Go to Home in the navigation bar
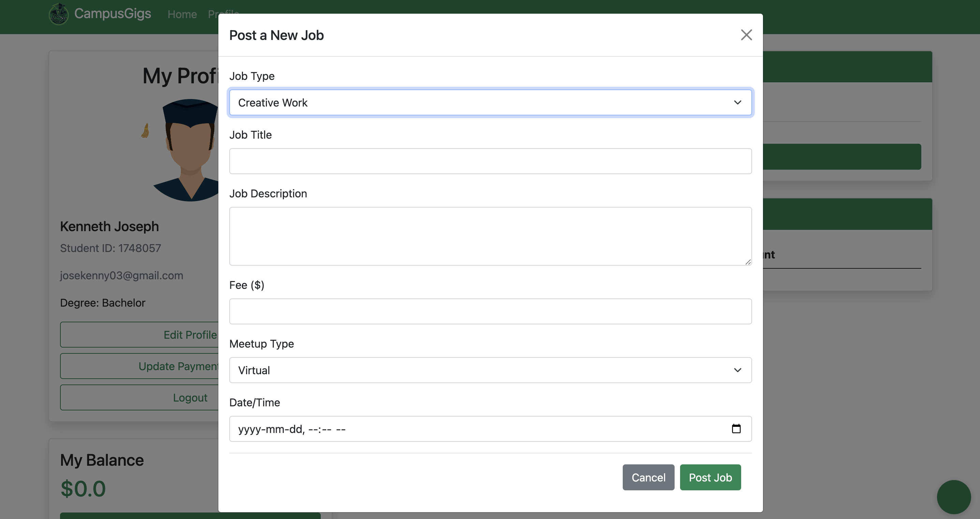This screenshot has height=519, width=980. point(182,14)
